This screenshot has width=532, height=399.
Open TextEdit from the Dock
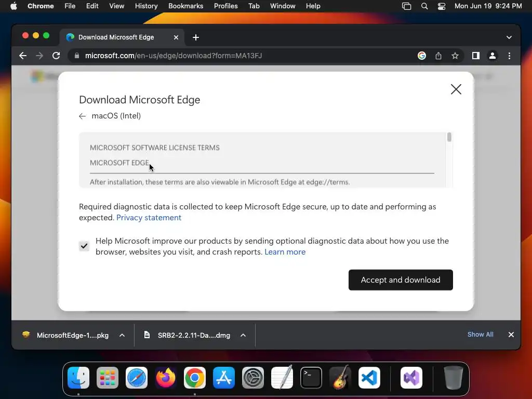pos(282,378)
